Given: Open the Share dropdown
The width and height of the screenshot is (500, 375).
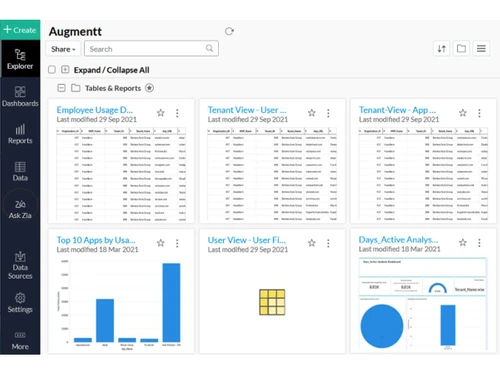Looking at the screenshot, I should point(63,49).
